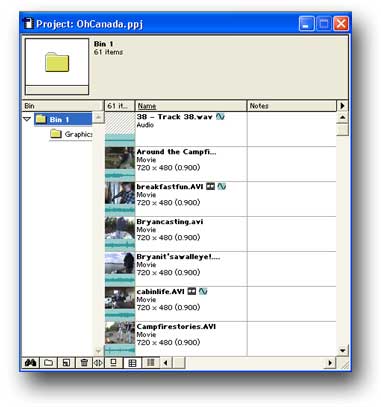Viewport: 381px width, 407px height.
Task: Click the horizontal scrollbar right arrow
Action: point(330,363)
